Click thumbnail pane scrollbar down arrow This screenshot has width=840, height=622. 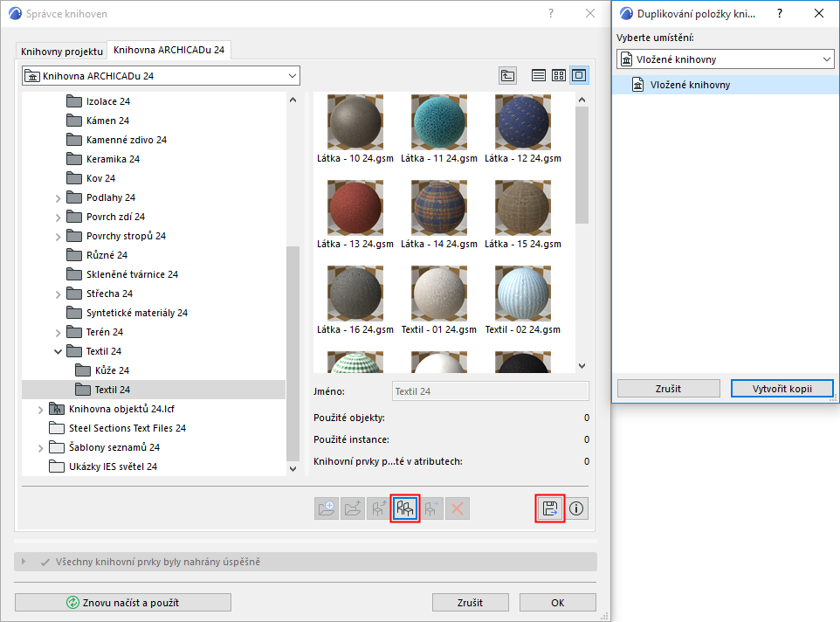click(582, 366)
